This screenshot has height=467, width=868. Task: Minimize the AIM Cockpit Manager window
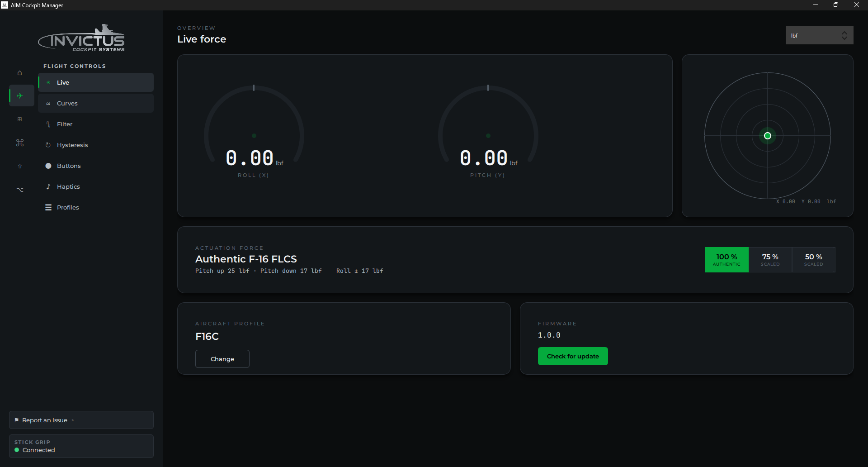(816, 5)
